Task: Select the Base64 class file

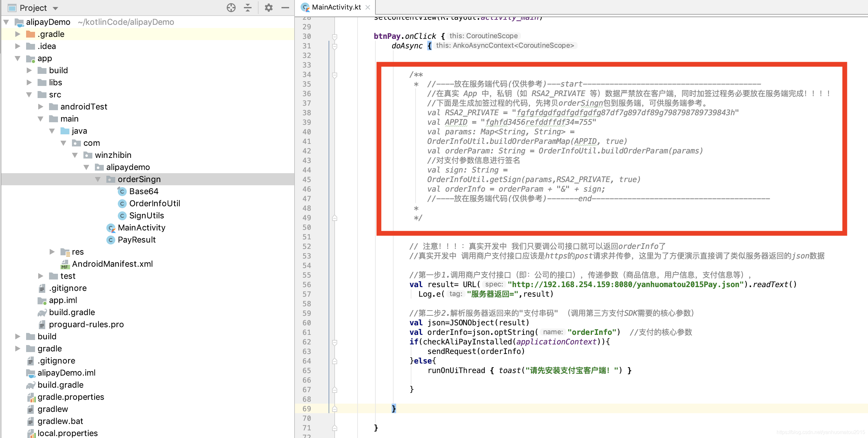Action: (x=144, y=191)
